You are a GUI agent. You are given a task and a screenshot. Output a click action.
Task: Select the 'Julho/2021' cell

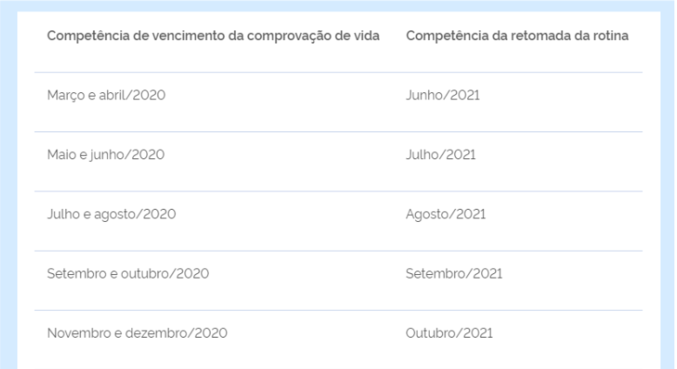pos(440,155)
